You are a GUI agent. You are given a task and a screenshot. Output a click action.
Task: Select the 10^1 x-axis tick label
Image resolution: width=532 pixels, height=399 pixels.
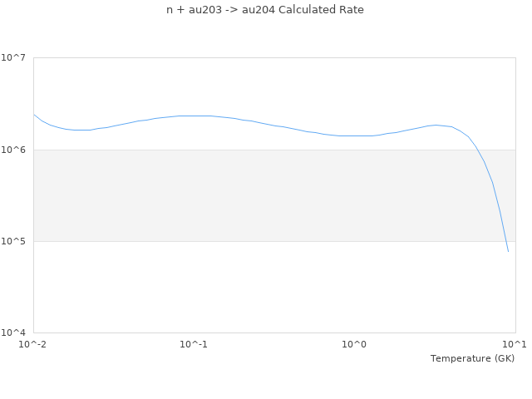515,344
